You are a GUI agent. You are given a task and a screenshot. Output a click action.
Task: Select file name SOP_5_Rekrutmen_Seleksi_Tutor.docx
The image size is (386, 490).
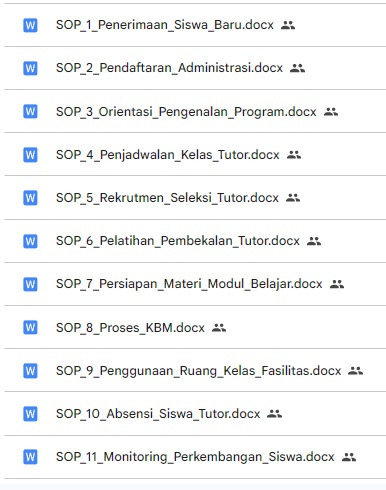(x=167, y=198)
